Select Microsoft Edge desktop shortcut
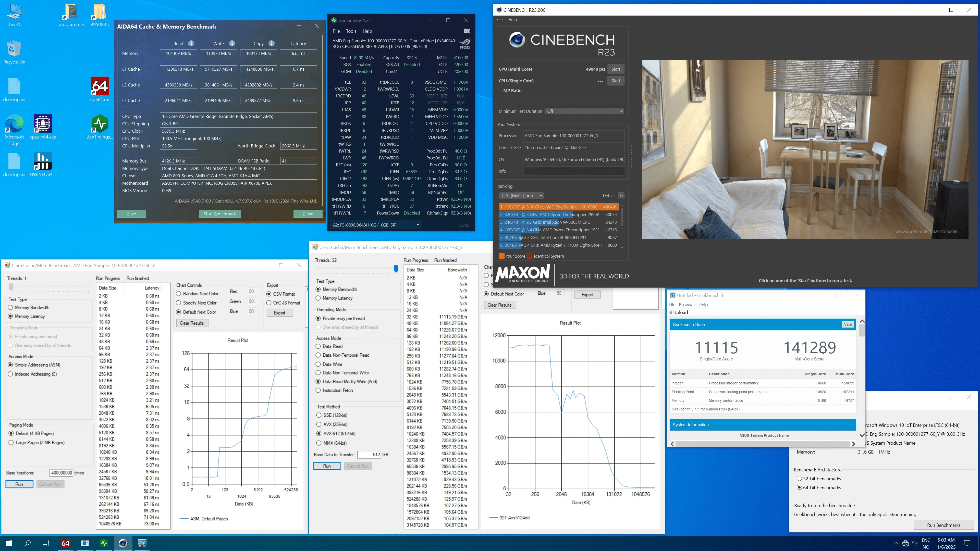 pos(14,130)
